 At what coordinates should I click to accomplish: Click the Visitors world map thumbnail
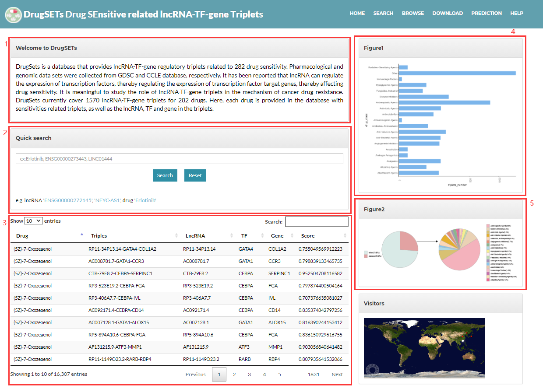pos(424,348)
